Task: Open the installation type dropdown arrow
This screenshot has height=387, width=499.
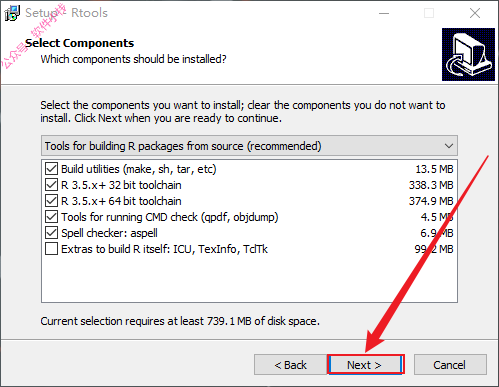Action: pyautogui.click(x=449, y=146)
